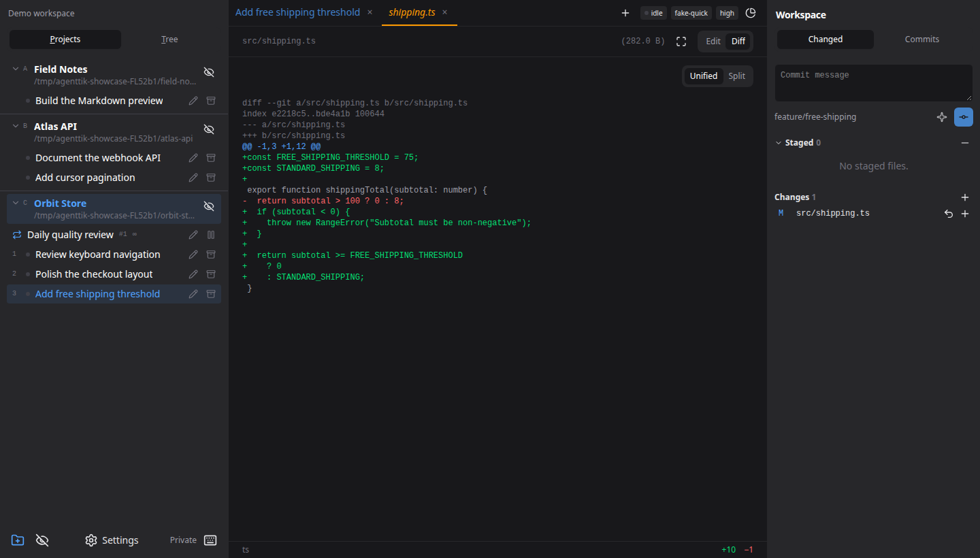
Task: Edit 'Review keyboard navigation' with pencil icon
Action: (x=193, y=255)
